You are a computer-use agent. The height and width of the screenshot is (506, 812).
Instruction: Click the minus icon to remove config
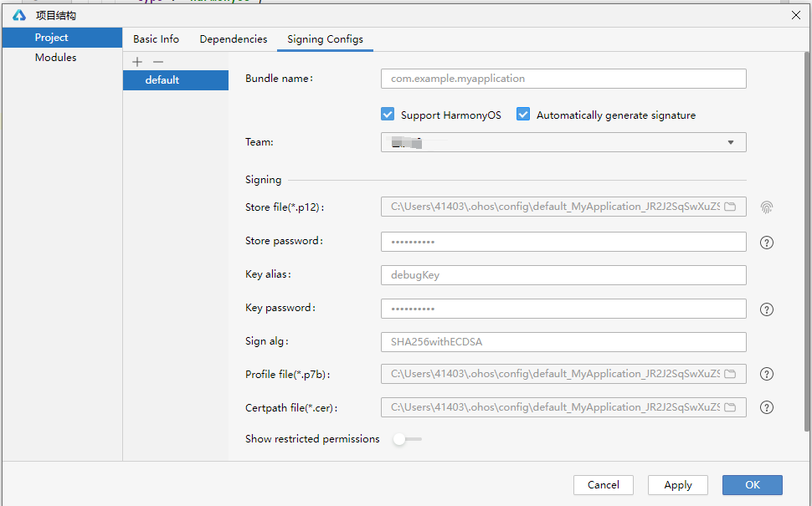(x=157, y=62)
